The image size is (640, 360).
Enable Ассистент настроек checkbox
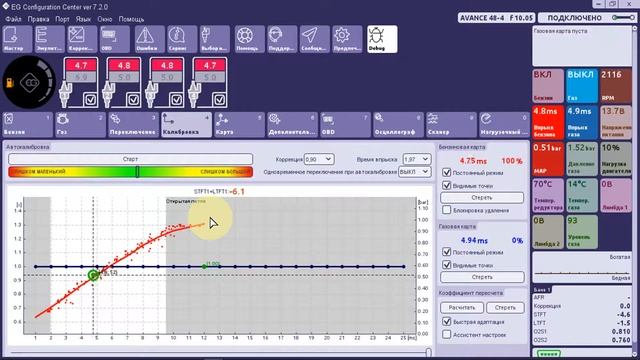(447, 335)
